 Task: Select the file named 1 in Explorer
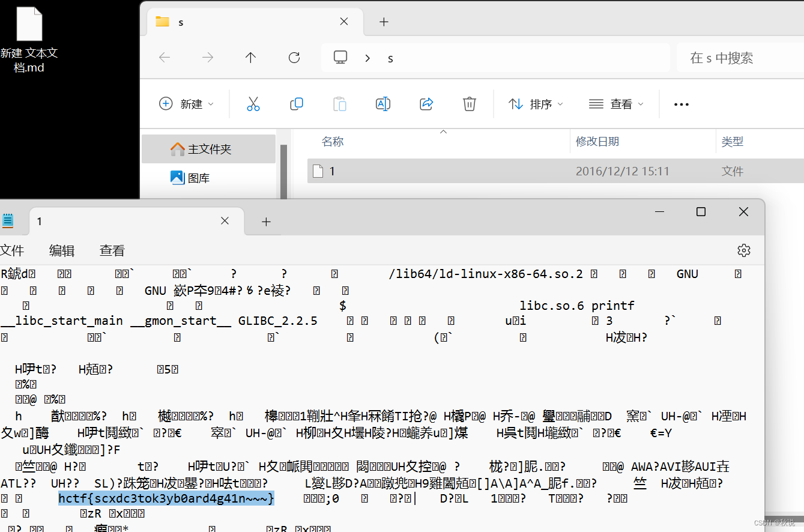(x=332, y=171)
